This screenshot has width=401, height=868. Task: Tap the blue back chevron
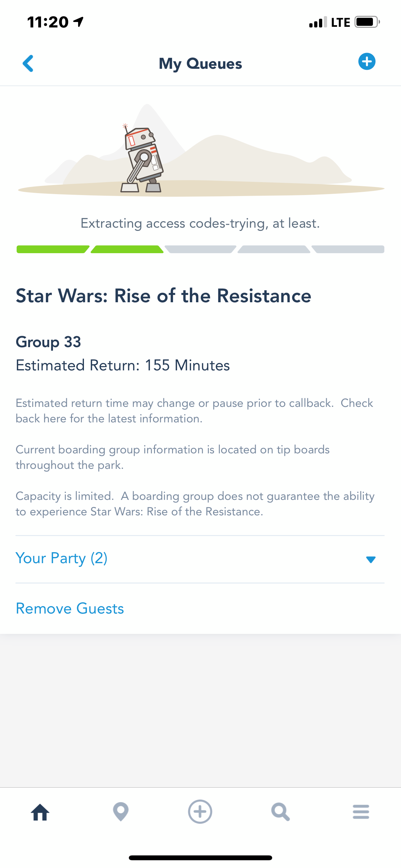pos(28,63)
